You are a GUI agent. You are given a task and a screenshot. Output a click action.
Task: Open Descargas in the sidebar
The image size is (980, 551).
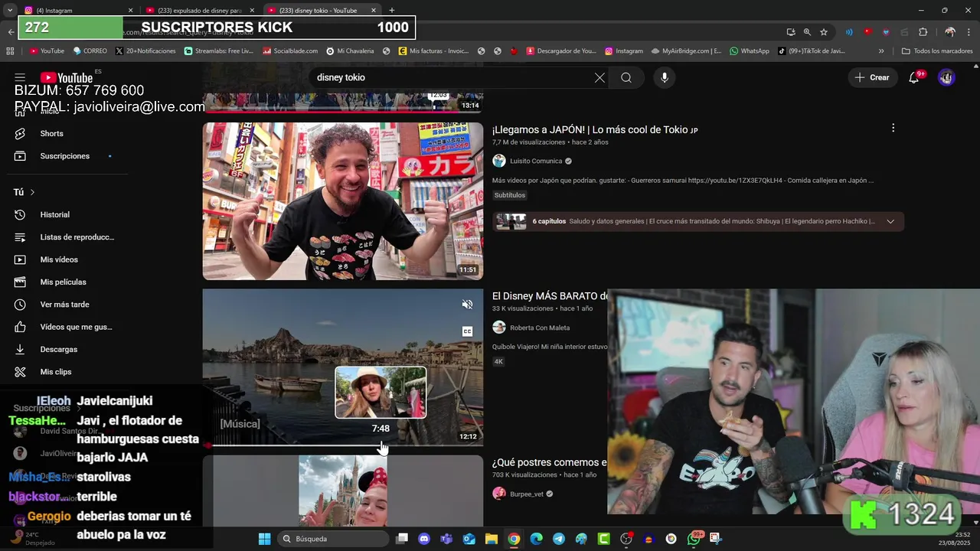tap(58, 349)
